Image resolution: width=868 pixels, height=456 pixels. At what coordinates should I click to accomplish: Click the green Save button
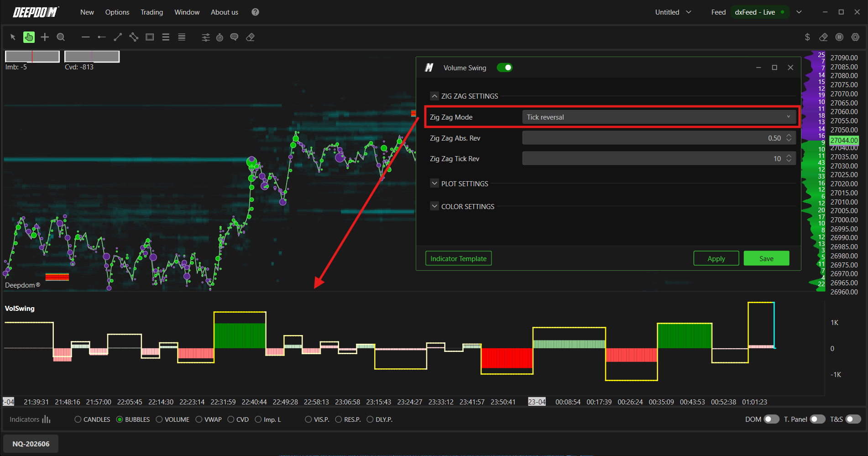(766, 258)
